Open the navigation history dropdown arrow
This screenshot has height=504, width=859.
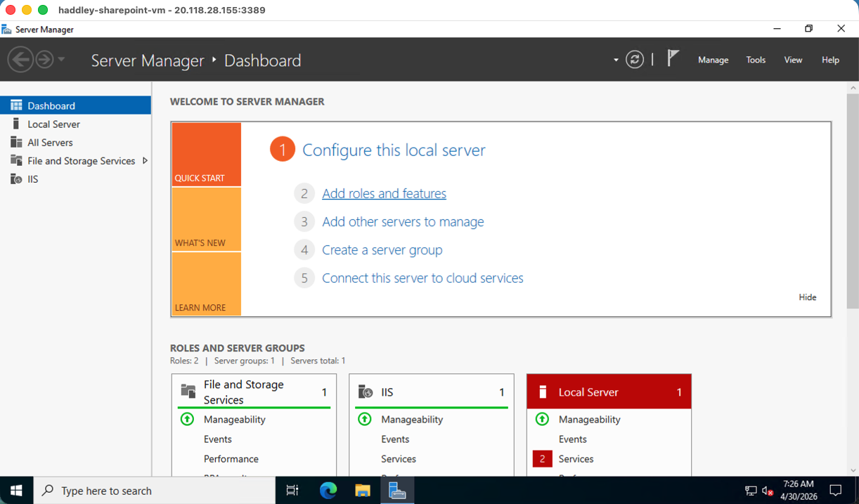(x=62, y=60)
